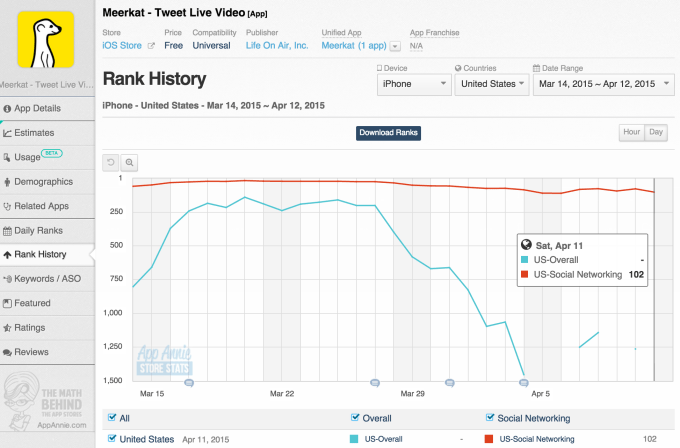This screenshot has width=680, height=448.
Task: Toggle the All checkbox
Action: (x=112, y=418)
